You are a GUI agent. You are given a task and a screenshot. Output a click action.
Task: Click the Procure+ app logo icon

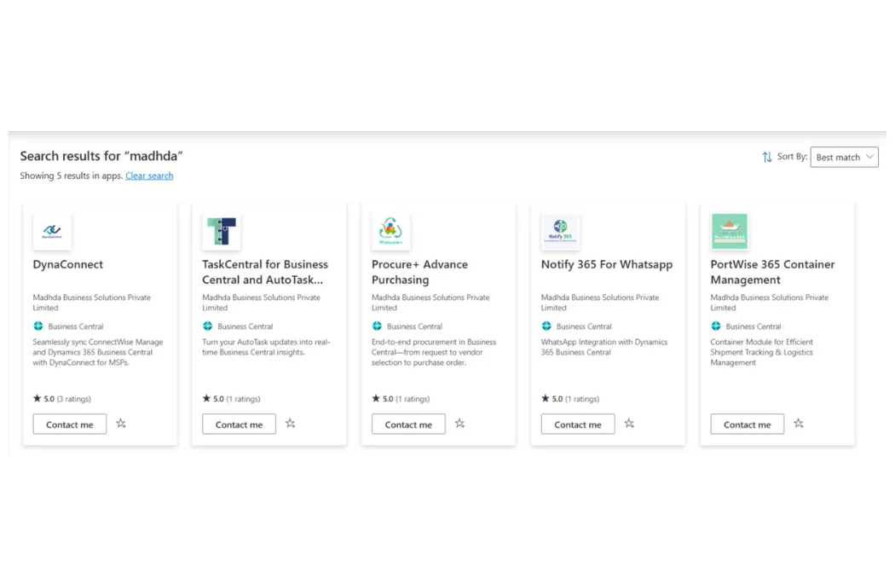[390, 232]
